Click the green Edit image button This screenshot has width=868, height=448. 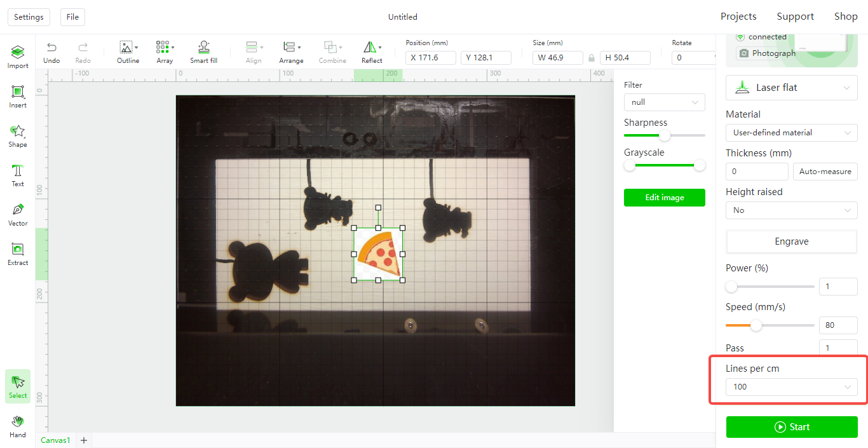coord(664,198)
